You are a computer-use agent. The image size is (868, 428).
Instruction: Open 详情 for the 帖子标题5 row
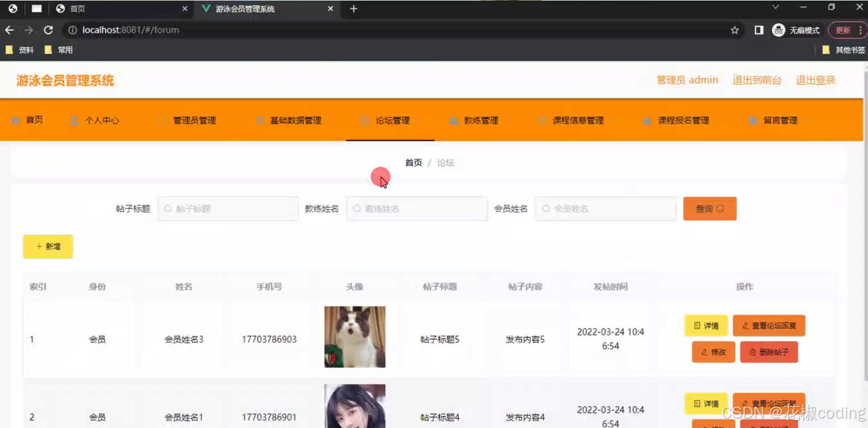(x=706, y=326)
